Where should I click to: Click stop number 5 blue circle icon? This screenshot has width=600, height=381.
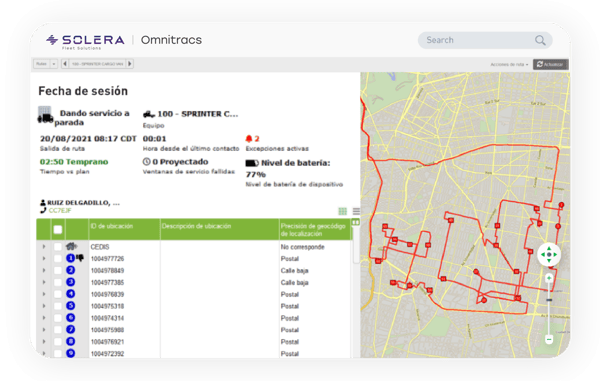(x=70, y=306)
